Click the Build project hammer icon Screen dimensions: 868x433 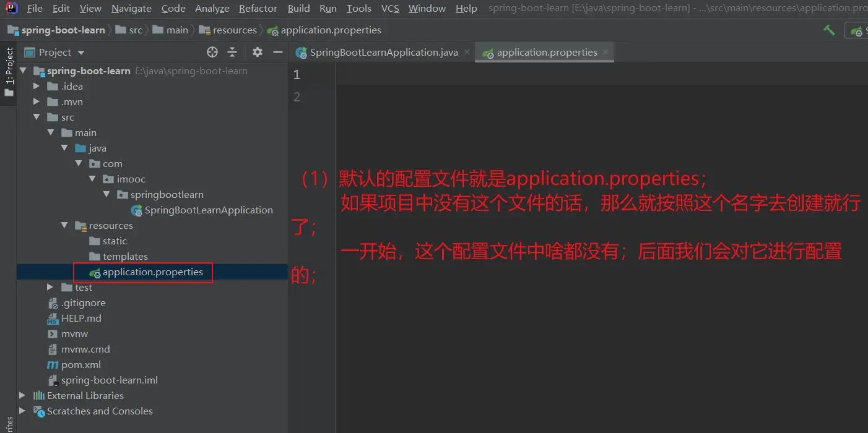(x=829, y=30)
